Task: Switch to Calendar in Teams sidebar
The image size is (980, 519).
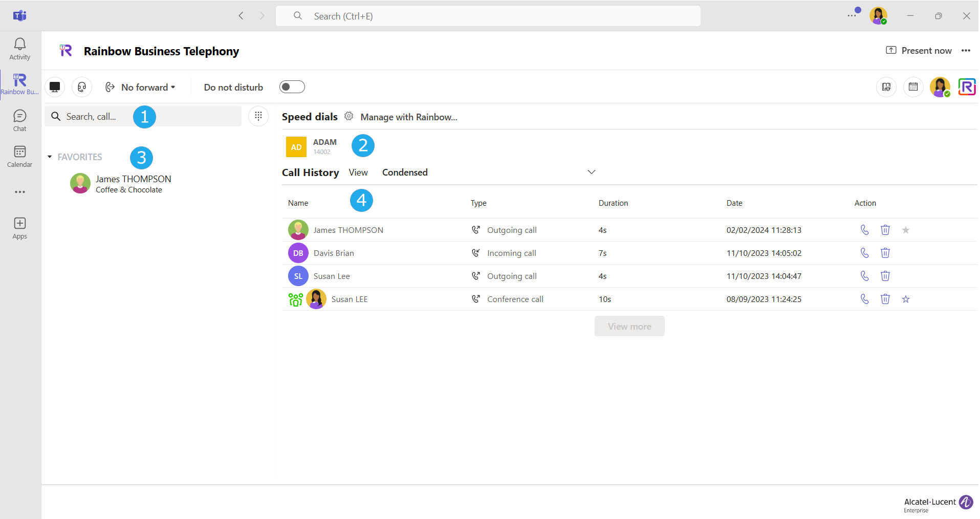Action: click(x=20, y=156)
